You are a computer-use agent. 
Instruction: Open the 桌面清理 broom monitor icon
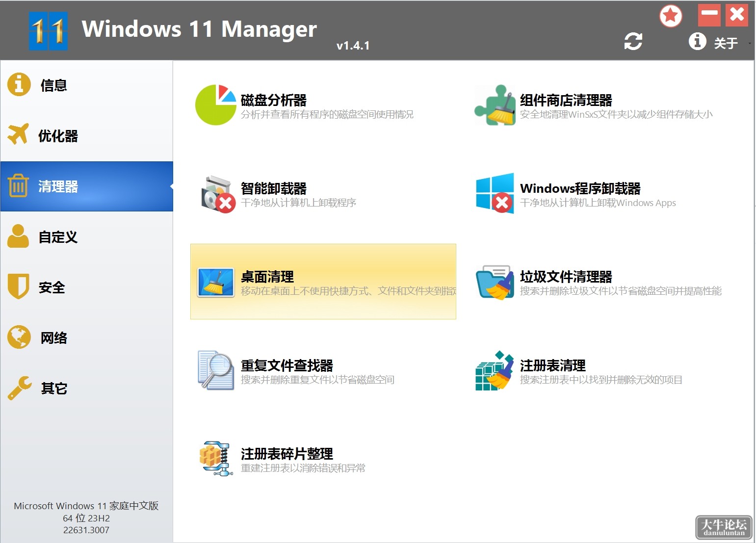click(215, 282)
